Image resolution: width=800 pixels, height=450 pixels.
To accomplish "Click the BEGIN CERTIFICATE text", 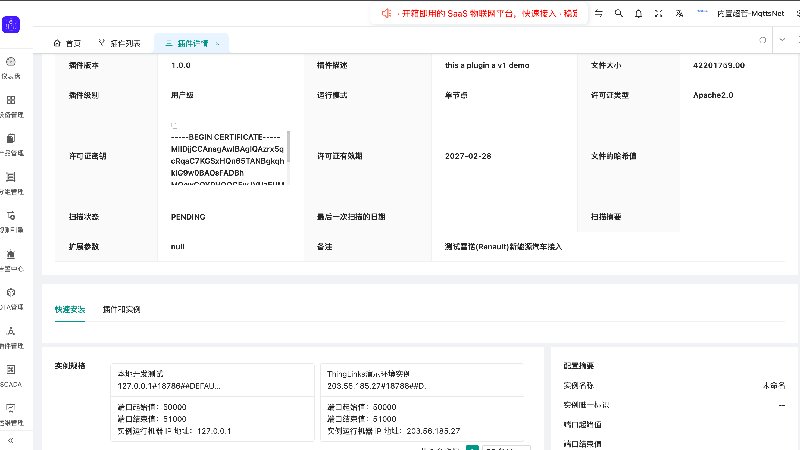I will (226, 137).
